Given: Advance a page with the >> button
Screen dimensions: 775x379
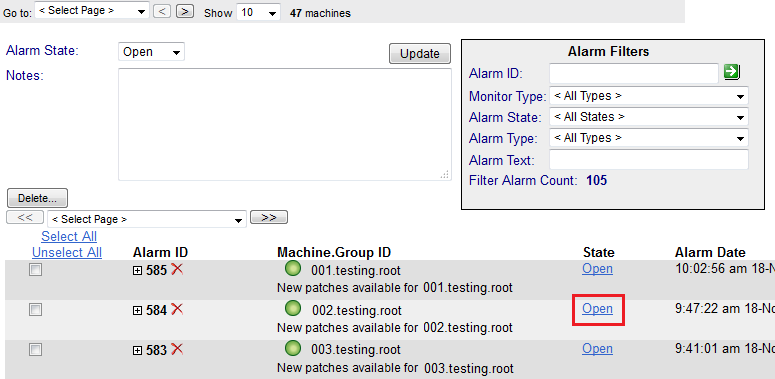Looking at the screenshot, I should pyautogui.click(x=269, y=217).
